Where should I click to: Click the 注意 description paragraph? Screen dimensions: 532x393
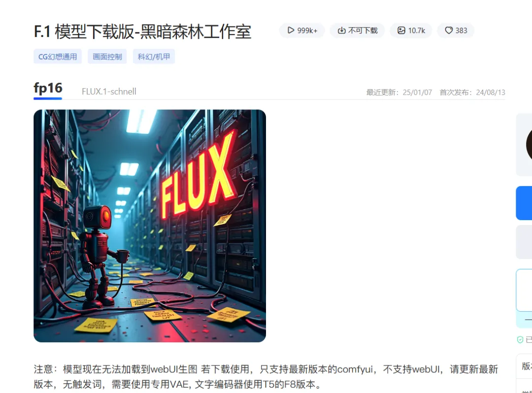pos(266,376)
